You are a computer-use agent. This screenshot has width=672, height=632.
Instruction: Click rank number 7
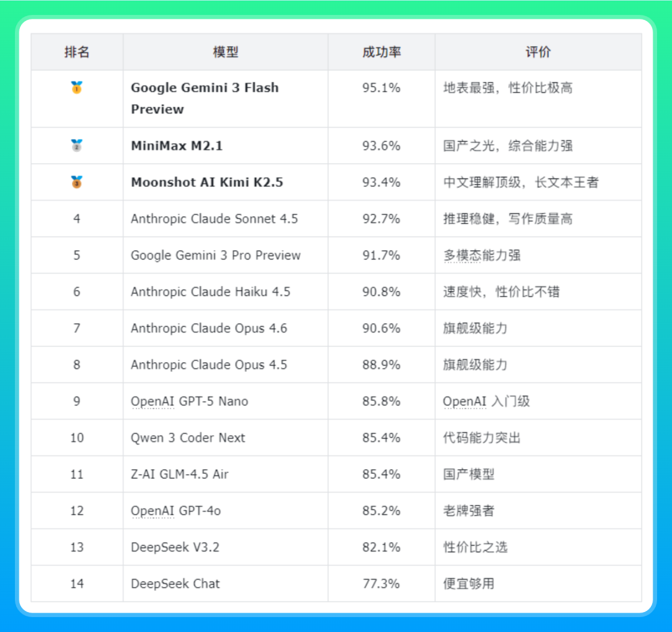(77, 328)
